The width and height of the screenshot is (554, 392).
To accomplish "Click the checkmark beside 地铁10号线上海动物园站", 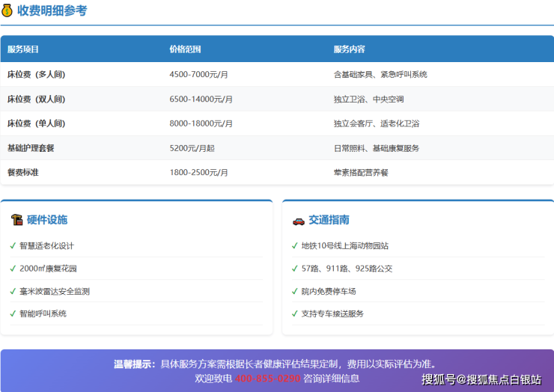I will 294,245.
